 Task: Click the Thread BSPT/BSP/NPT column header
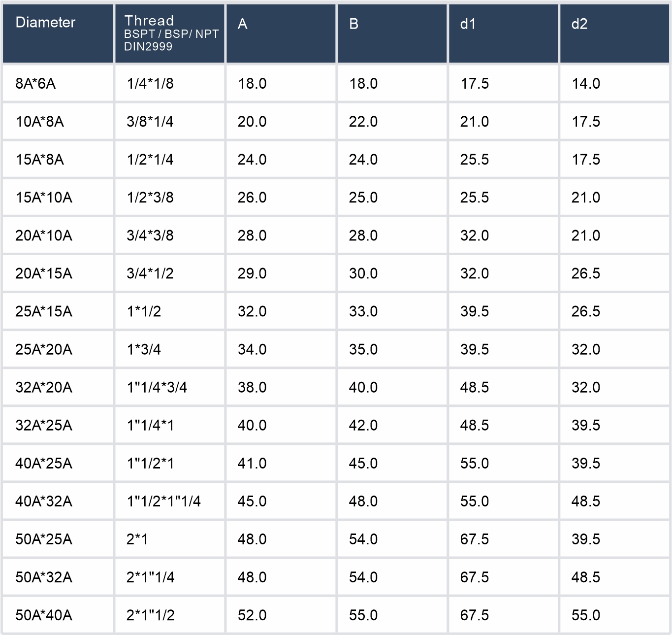[x=171, y=33]
